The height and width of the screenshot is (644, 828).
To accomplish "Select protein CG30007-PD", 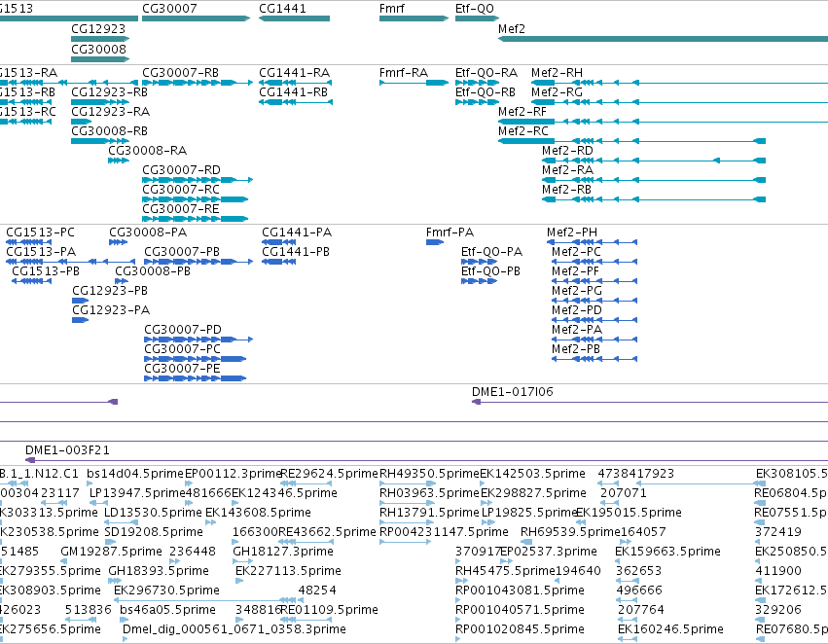I will point(183,330).
